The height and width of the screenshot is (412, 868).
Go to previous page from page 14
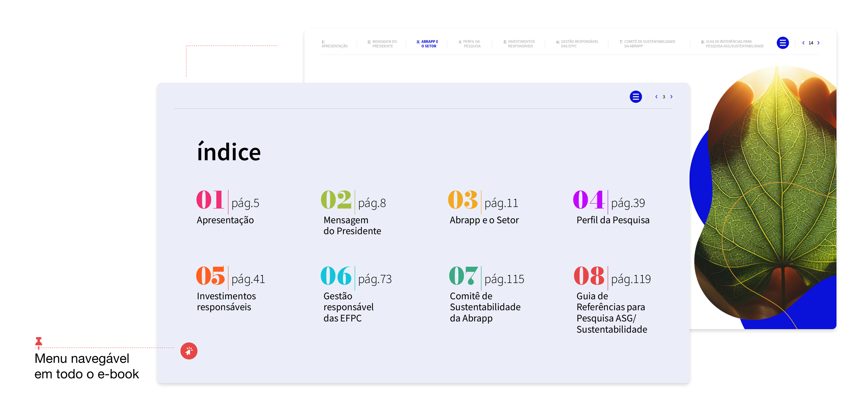(x=803, y=43)
